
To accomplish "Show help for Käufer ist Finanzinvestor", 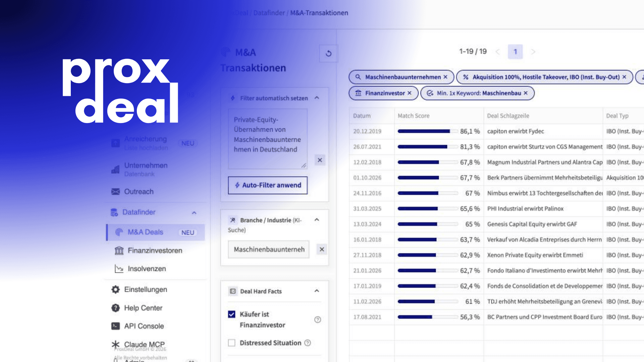I will click(318, 320).
